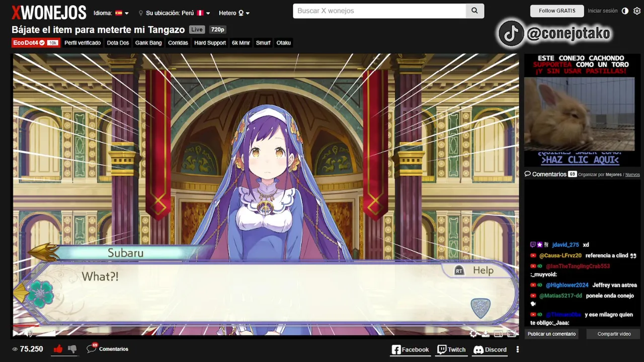Open the Comentarios link below the video
Viewport: 644px width, 362px height.
pos(114,349)
